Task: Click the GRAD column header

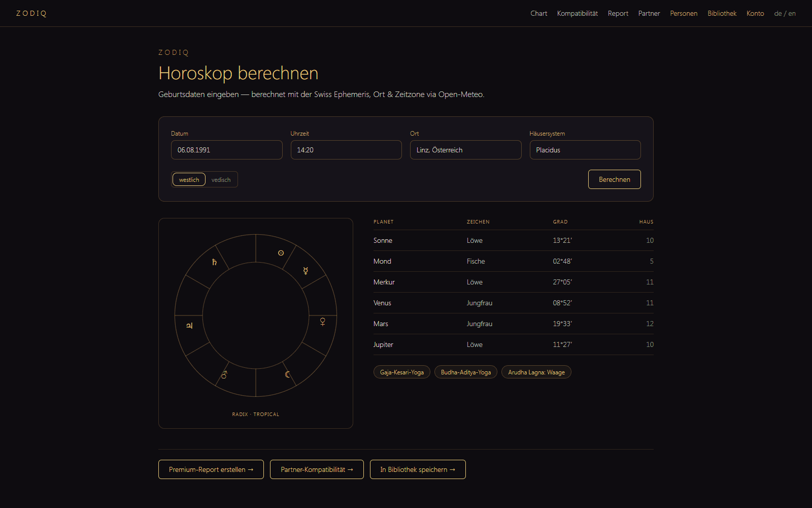Action: (560, 222)
